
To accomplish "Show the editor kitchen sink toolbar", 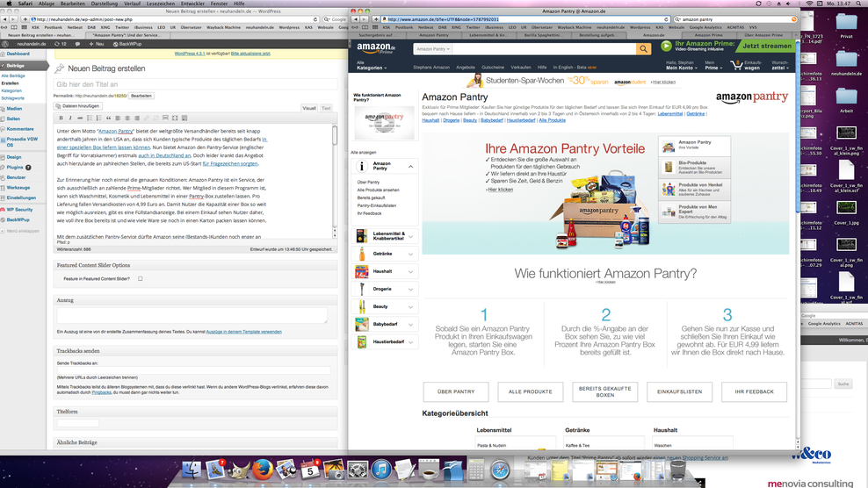I will pyautogui.click(x=184, y=118).
